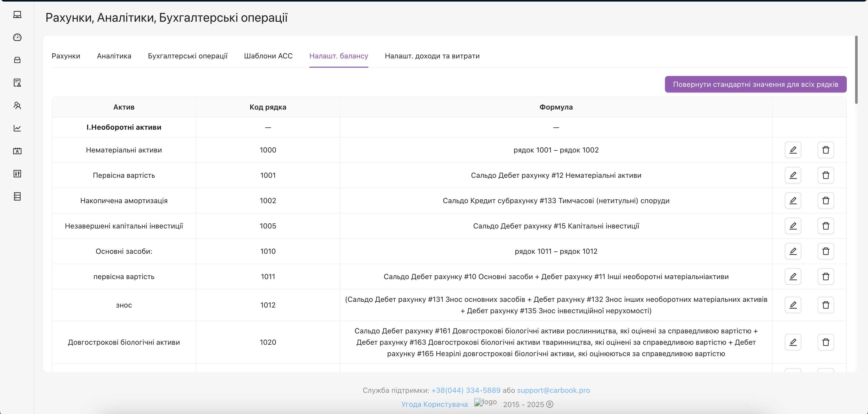Screen dimensions: 868x414
Task: Click the support@carbook.pro email link
Action: [x=553, y=390]
